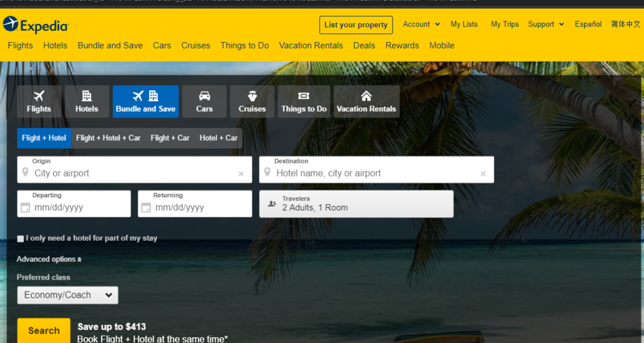644x343 pixels.
Task: Focus the Destination hotel, city or airport field
Action: (x=377, y=170)
